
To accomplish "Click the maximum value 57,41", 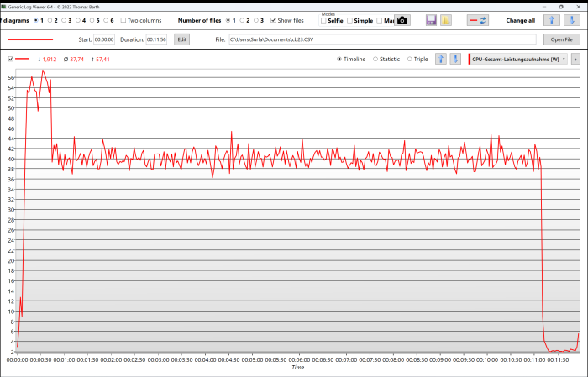I will tap(102, 60).
